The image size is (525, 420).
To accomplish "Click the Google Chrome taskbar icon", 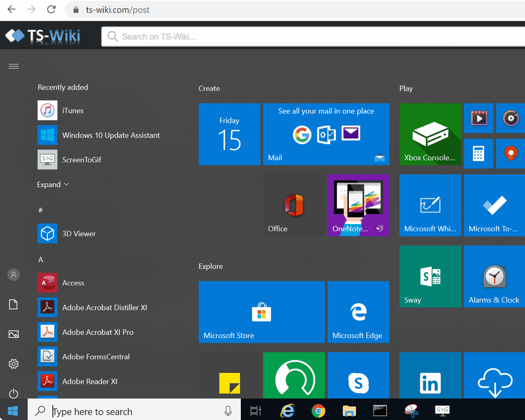I will click(x=318, y=411).
